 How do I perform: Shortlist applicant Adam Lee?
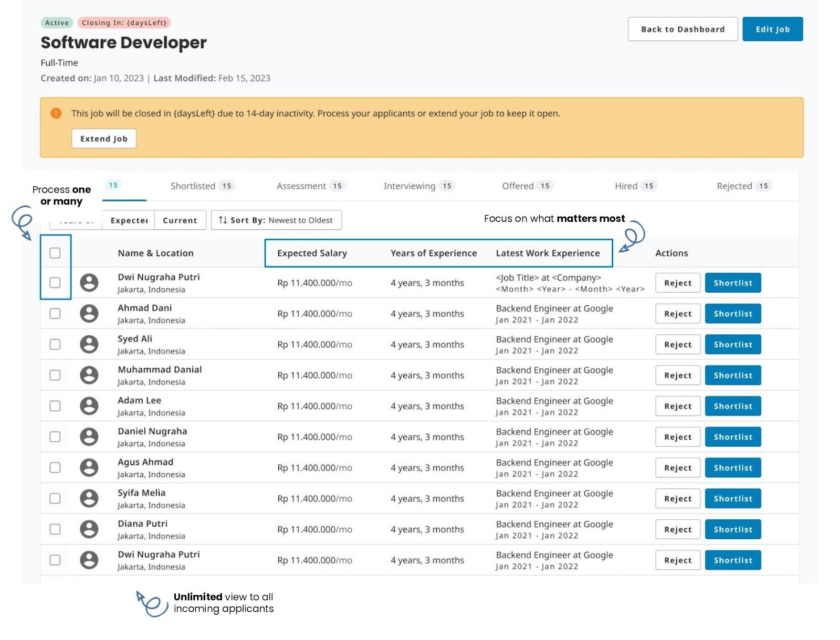point(732,407)
